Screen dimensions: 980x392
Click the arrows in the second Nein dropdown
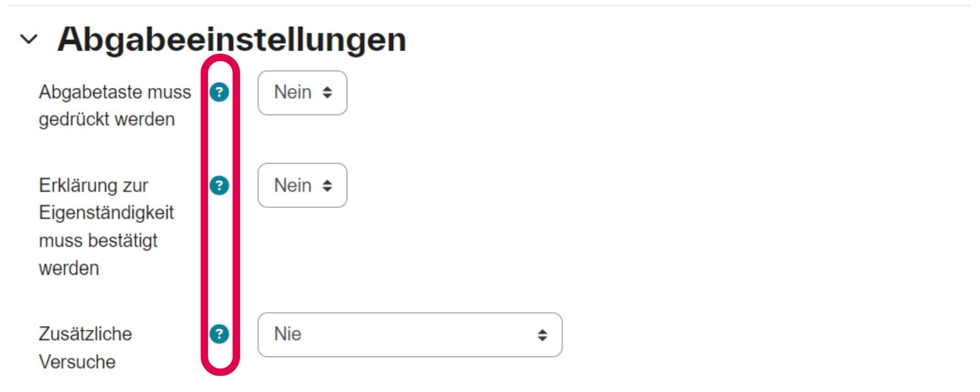(327, 186)
